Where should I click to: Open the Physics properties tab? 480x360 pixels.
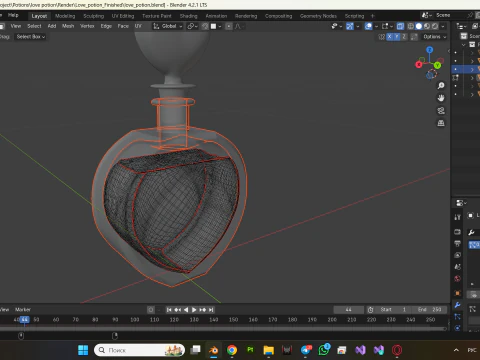pos(457,328)
